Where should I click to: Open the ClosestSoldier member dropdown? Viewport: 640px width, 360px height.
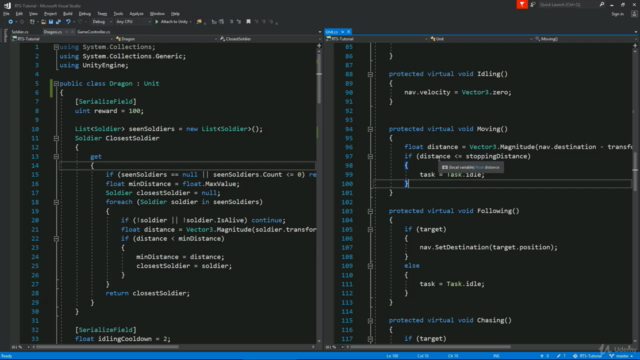click(x=270, y=39)
